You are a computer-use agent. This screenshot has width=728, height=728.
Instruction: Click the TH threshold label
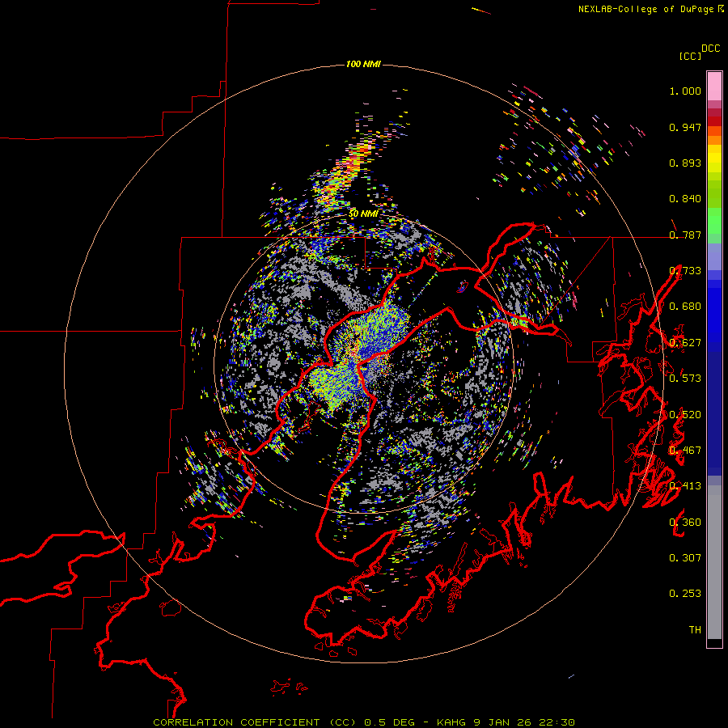coord(695,630)
